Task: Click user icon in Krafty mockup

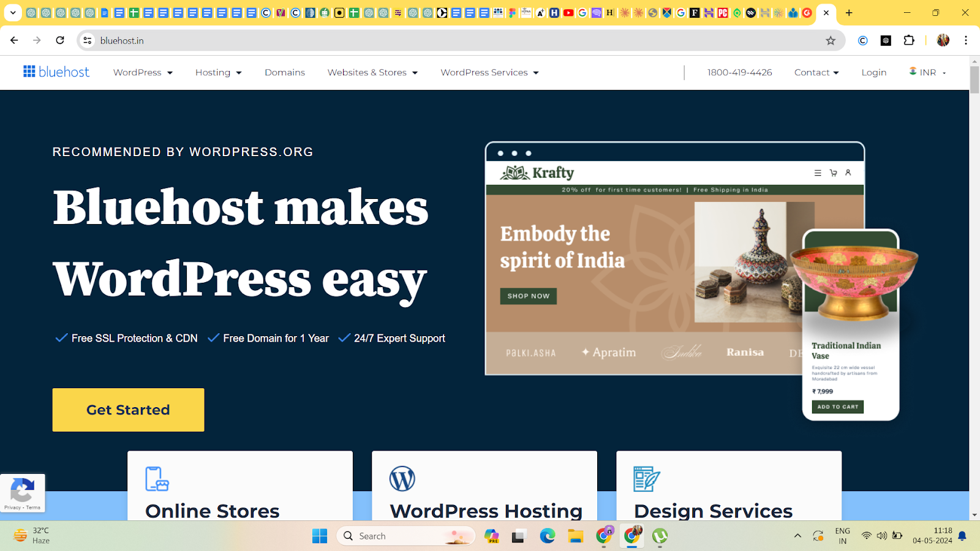Action: 848,173
